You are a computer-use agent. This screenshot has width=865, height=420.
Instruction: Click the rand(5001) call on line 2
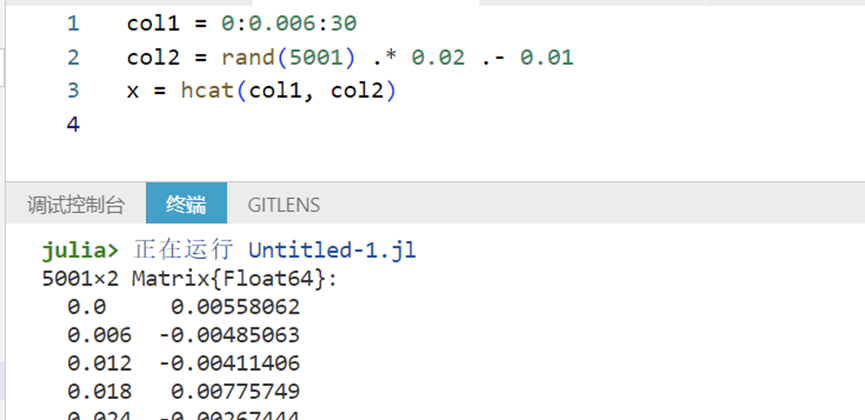[x=288, y=57]
